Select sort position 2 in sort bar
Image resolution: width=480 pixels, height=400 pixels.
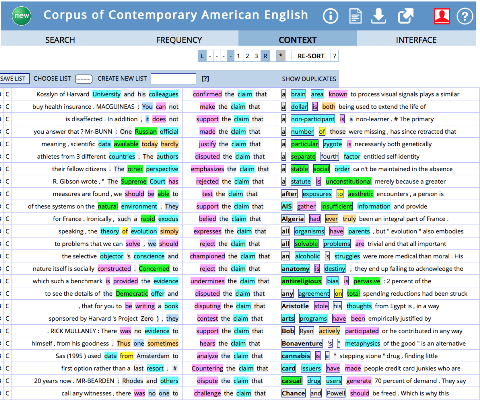[x=247, y=56]
